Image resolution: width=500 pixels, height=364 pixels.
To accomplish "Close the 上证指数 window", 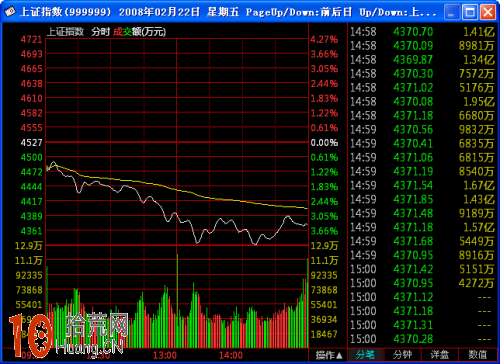I will pos(488,12).
